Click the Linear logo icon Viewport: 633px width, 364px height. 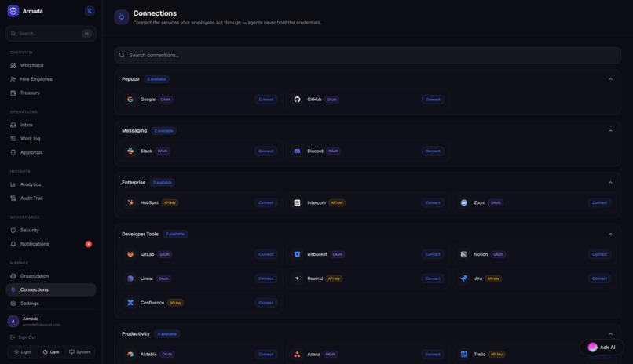130,278
